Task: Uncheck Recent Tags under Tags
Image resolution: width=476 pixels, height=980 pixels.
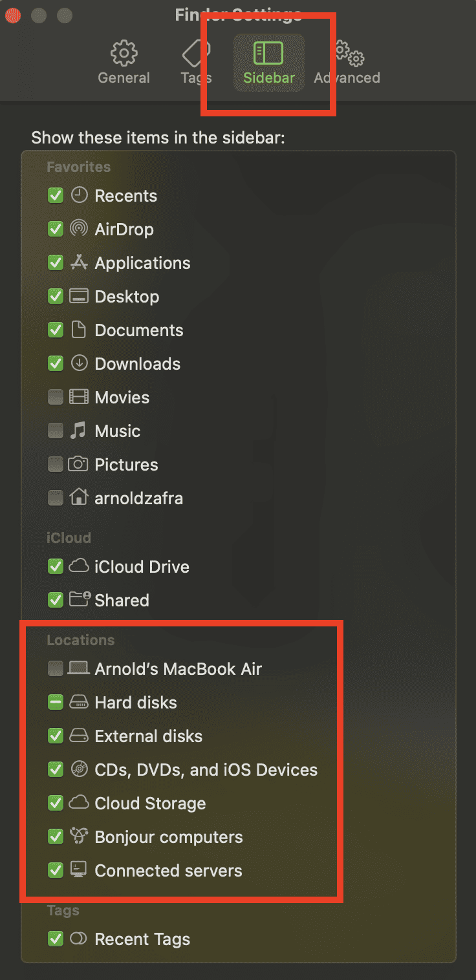Action: 55,939
